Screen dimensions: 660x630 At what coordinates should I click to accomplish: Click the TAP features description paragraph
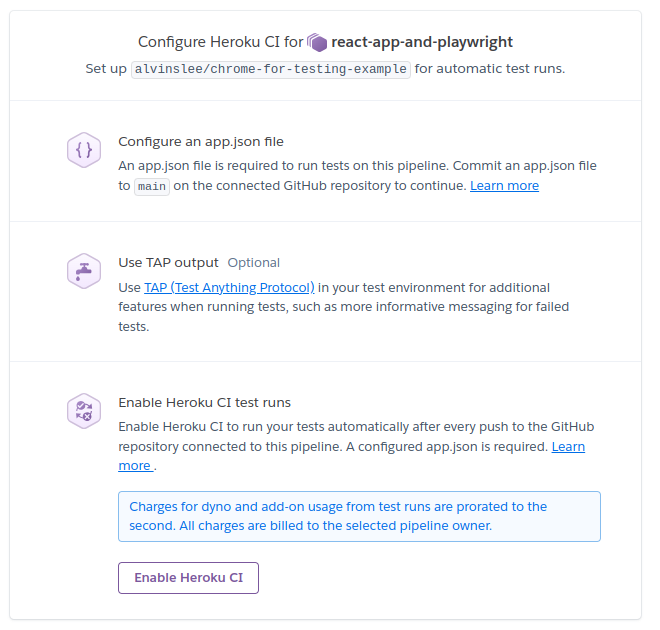point(357,307)
